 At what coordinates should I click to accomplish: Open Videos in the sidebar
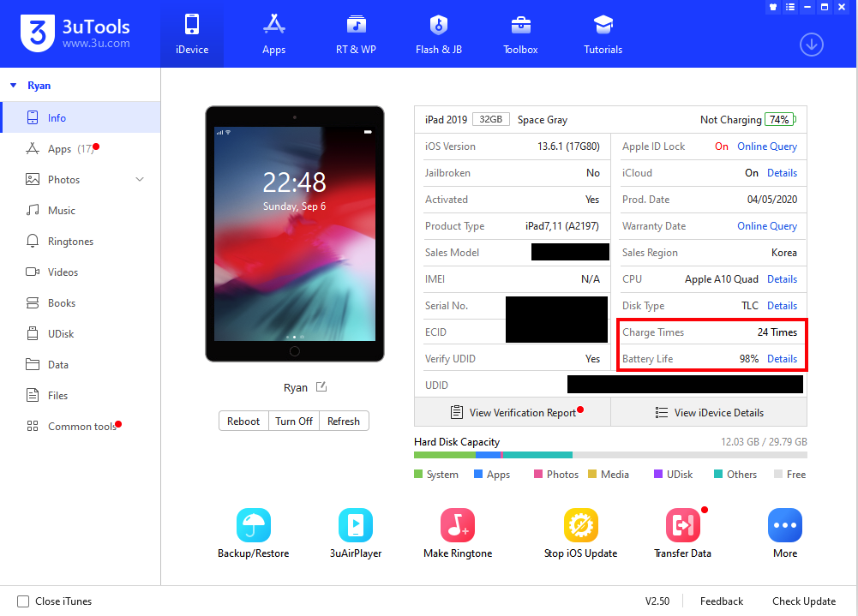(x=81, y=272)
